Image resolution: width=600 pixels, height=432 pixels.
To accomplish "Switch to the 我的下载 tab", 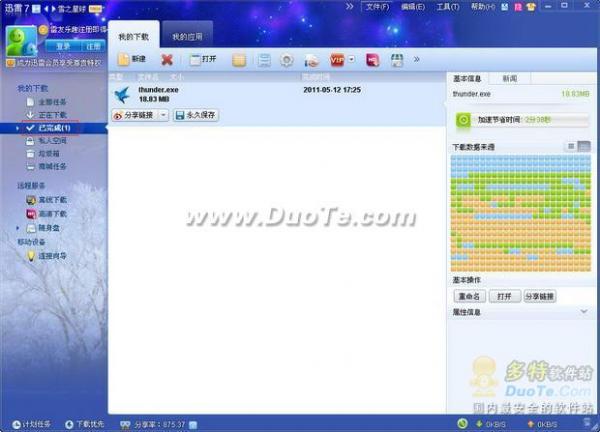I will pyautogui.click(x=134, y=37).
